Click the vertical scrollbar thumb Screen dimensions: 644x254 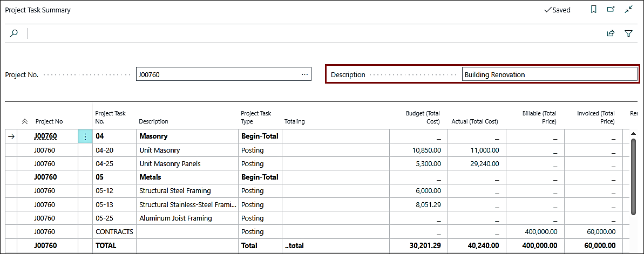(x=633, y=177)
